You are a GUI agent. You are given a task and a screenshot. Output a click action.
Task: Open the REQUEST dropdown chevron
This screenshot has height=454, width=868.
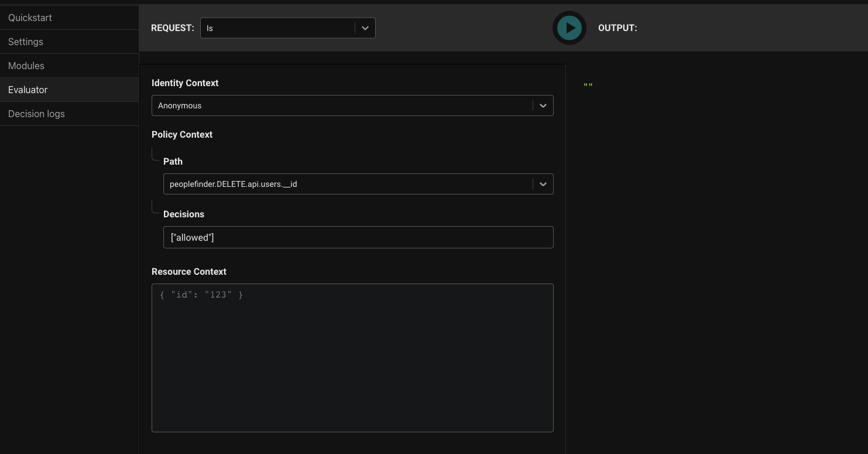pos(365,28)
